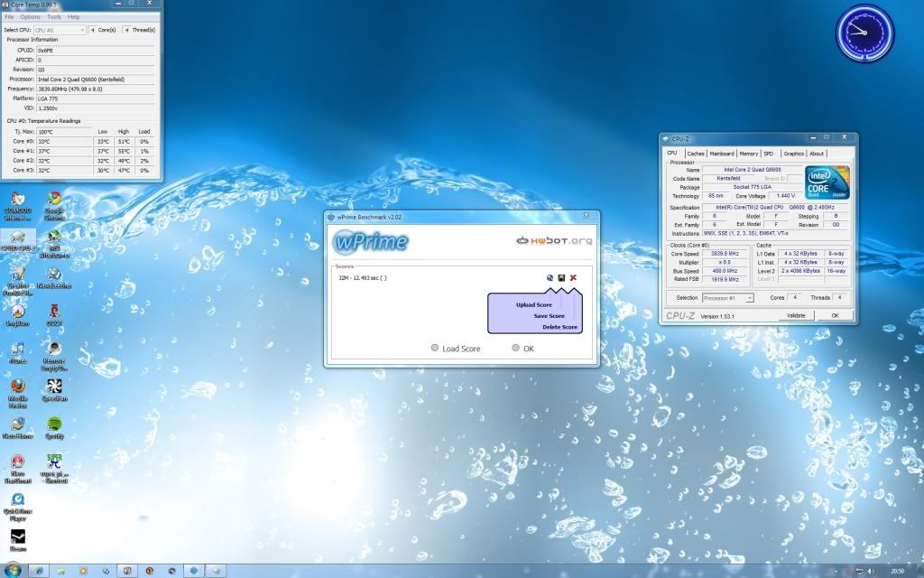Click the Upload Score globe icon in wPrime
924x578 pixels.
550,277
